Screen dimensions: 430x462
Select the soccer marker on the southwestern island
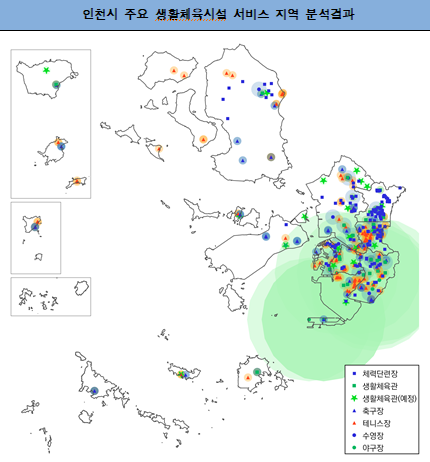pyautogui.click(x=94, y=391)
